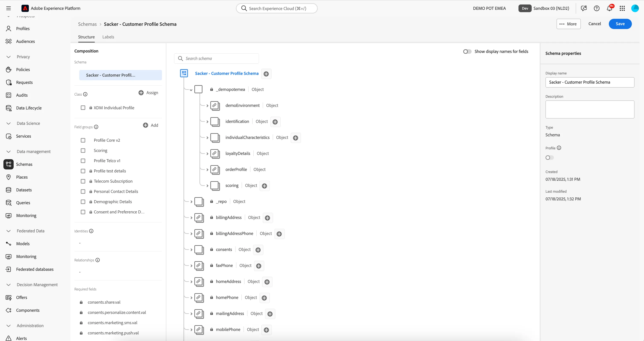This screenshot has height=341, width=644.
Task: Check the Telecom Subscription checkbox
Action: (83, 182)
